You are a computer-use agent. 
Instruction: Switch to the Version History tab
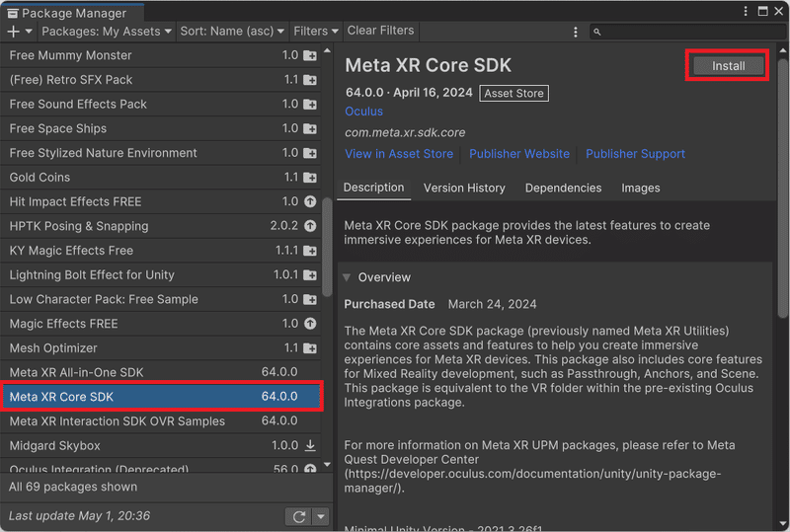[464, 188]
